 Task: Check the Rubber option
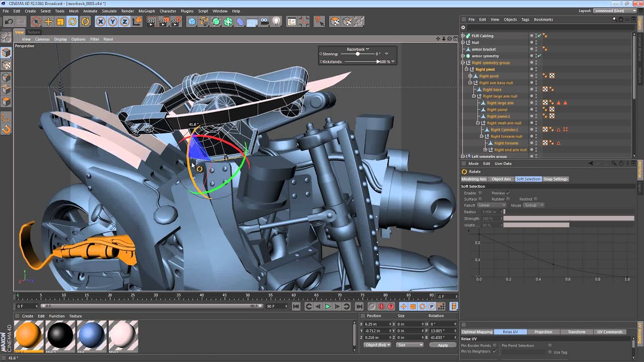click(x=508, y=199)
